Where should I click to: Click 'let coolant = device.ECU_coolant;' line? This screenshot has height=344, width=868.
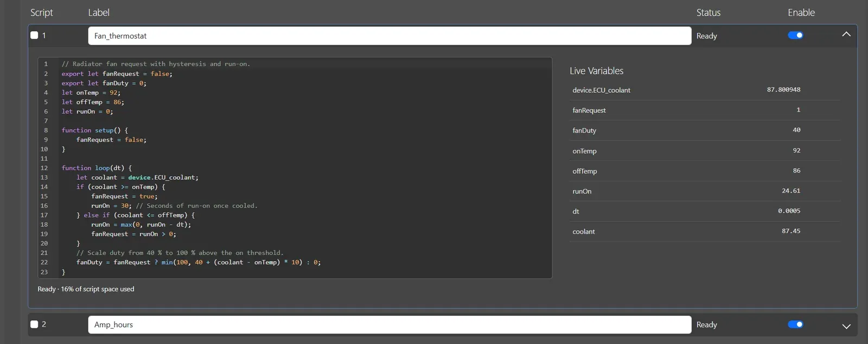coord(137,177)
